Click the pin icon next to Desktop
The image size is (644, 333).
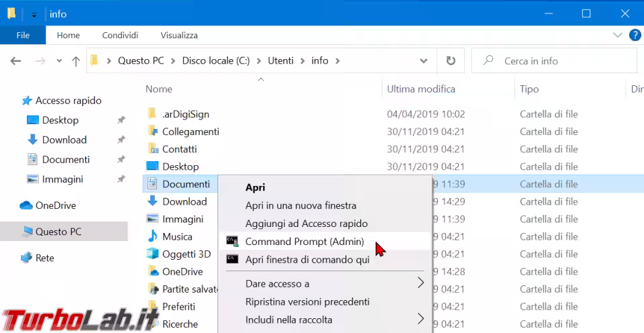click(x=121, y=120)
